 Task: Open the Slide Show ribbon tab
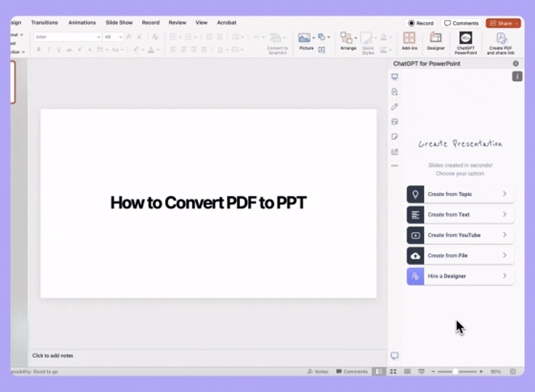pos(119,22)
